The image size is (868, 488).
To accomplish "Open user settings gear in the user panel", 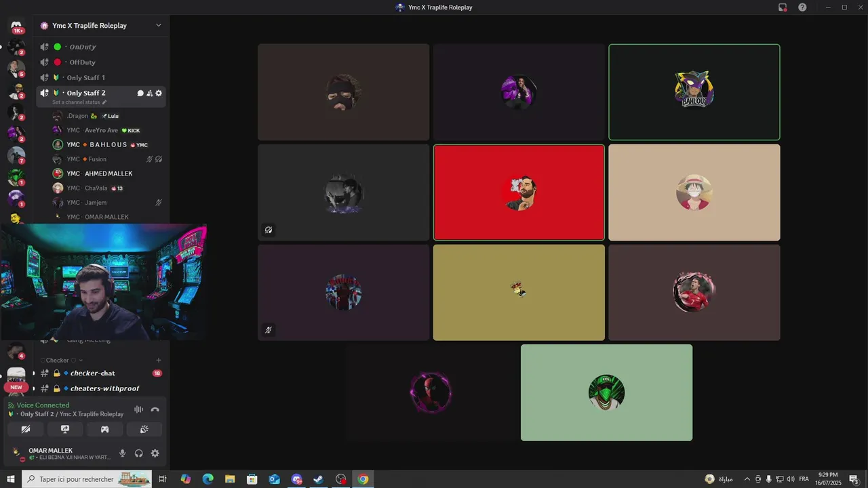I will [x=155, y=453].
